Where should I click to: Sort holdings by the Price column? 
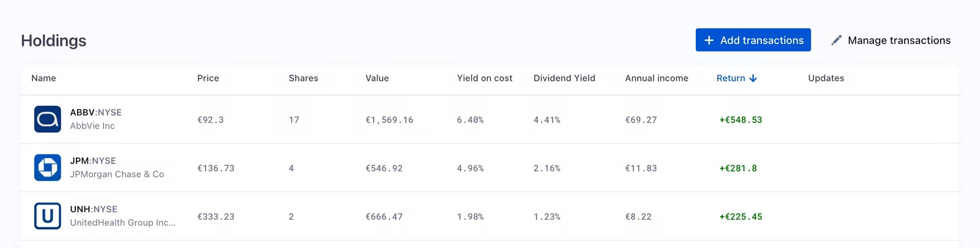pos(208,78)
